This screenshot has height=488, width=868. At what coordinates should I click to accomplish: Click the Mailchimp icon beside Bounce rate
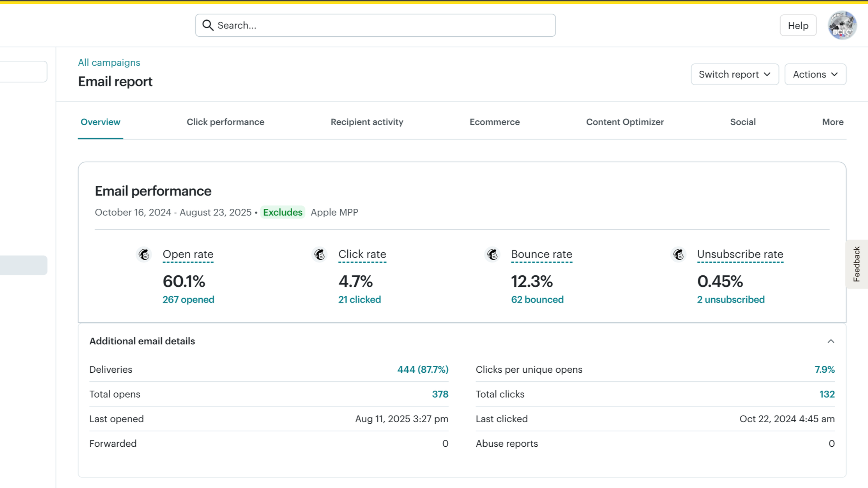[x=493, y=254]
